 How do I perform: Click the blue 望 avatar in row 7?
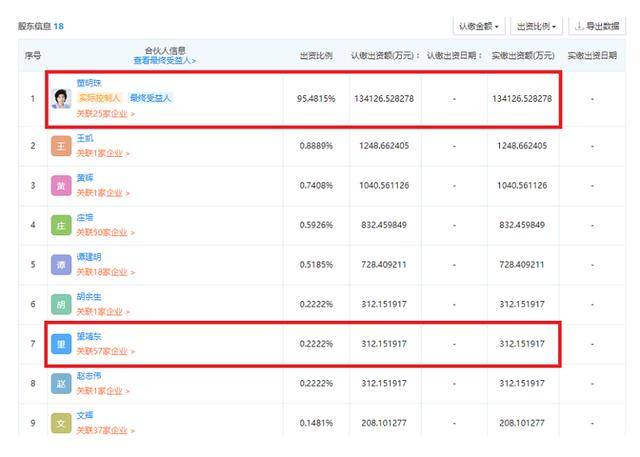click(61, 344)
